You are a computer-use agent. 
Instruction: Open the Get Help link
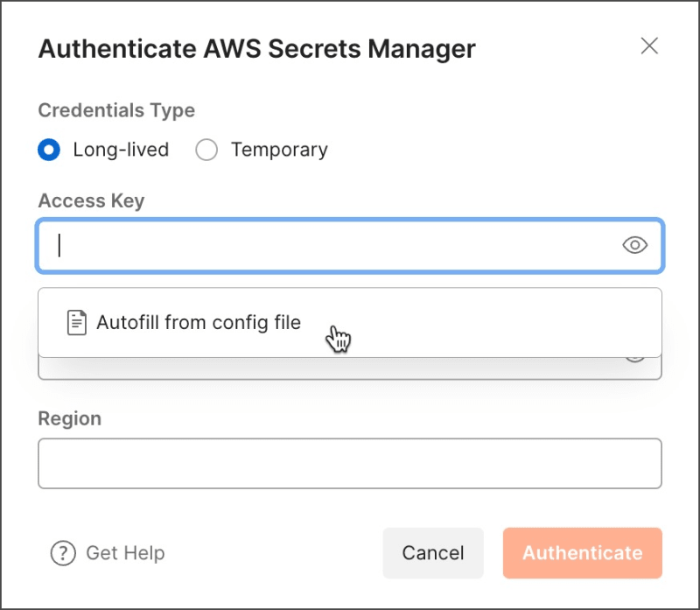pos(125,553)
